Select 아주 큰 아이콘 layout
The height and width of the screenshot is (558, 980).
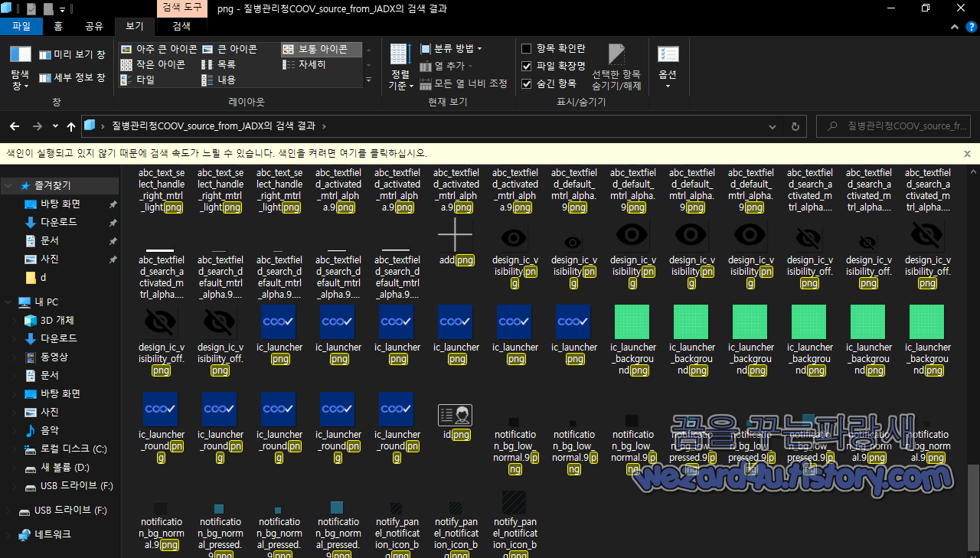click(x=158, y=49)
